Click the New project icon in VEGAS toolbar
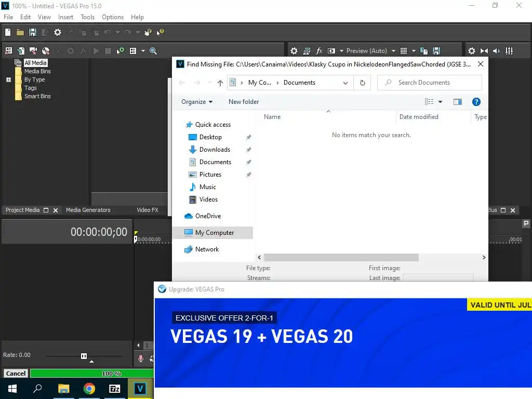 [8, 32]
